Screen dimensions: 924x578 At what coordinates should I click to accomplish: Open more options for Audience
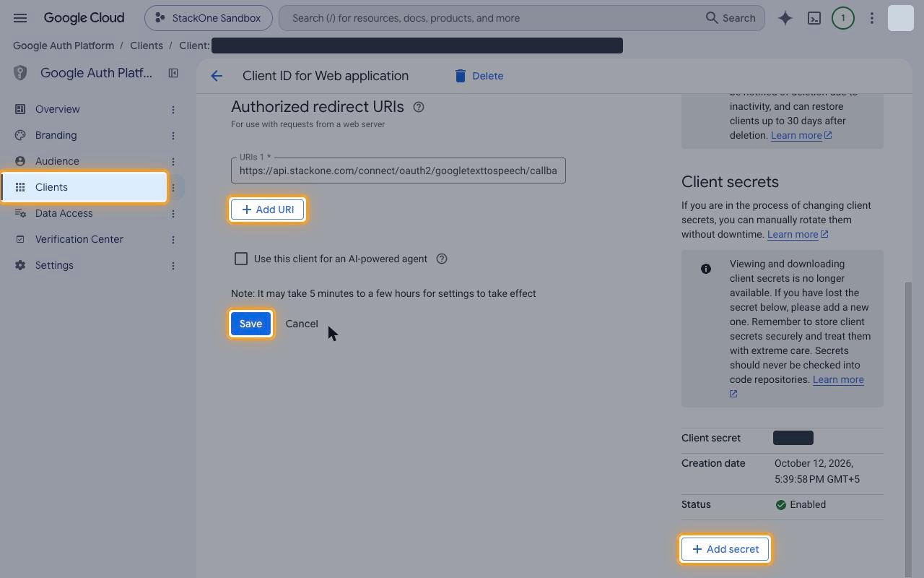click(173, 161)
